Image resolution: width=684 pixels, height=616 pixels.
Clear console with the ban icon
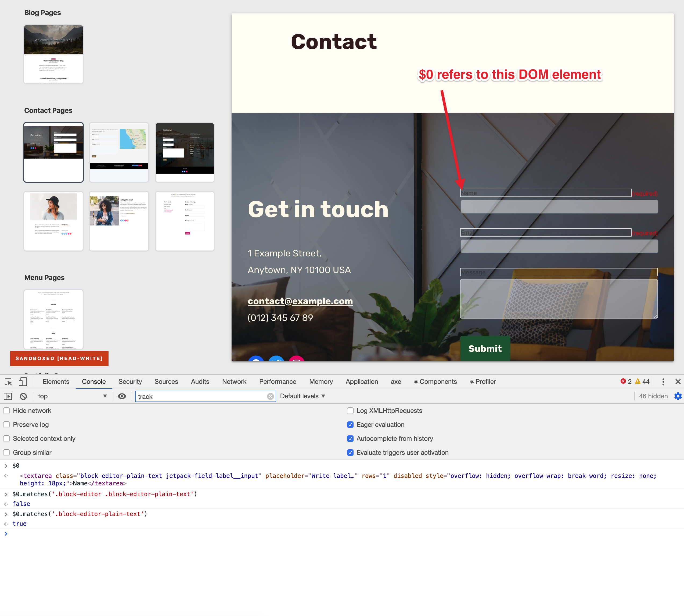(23, 396)
